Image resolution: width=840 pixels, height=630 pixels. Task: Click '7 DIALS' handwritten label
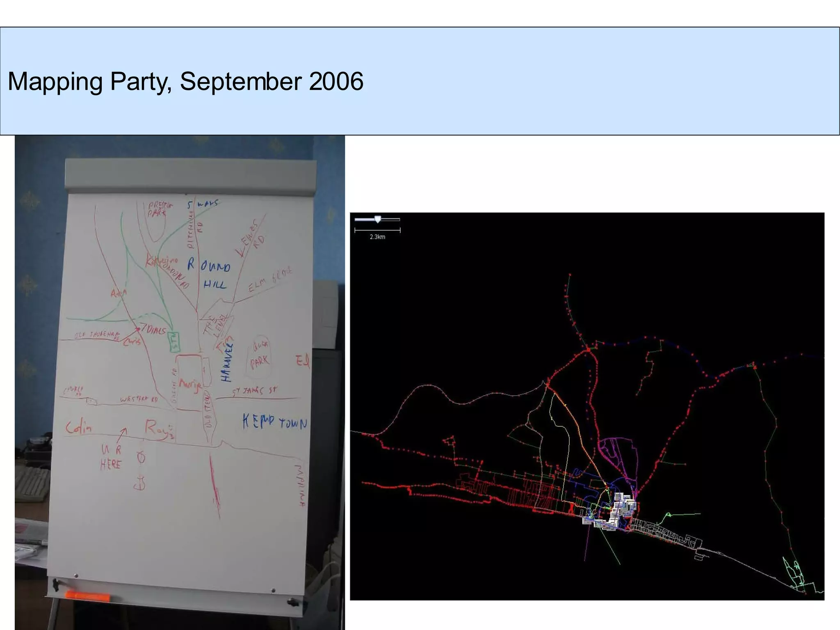(x=153, y=330)
